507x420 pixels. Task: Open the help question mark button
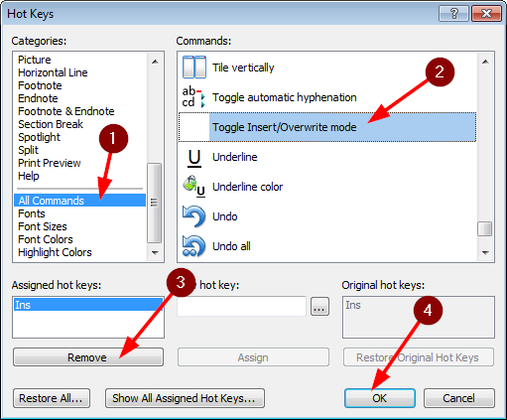(x=453, y=14)
